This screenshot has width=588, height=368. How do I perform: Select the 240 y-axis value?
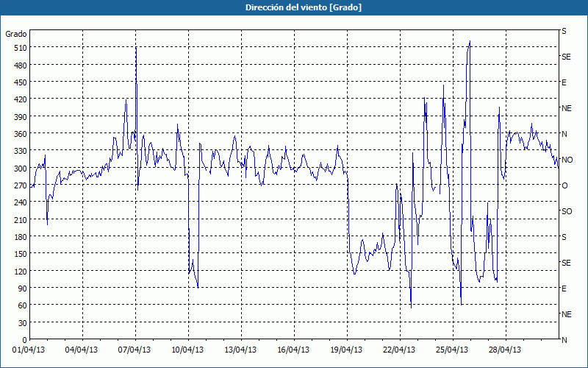click(x=21, y=203)
